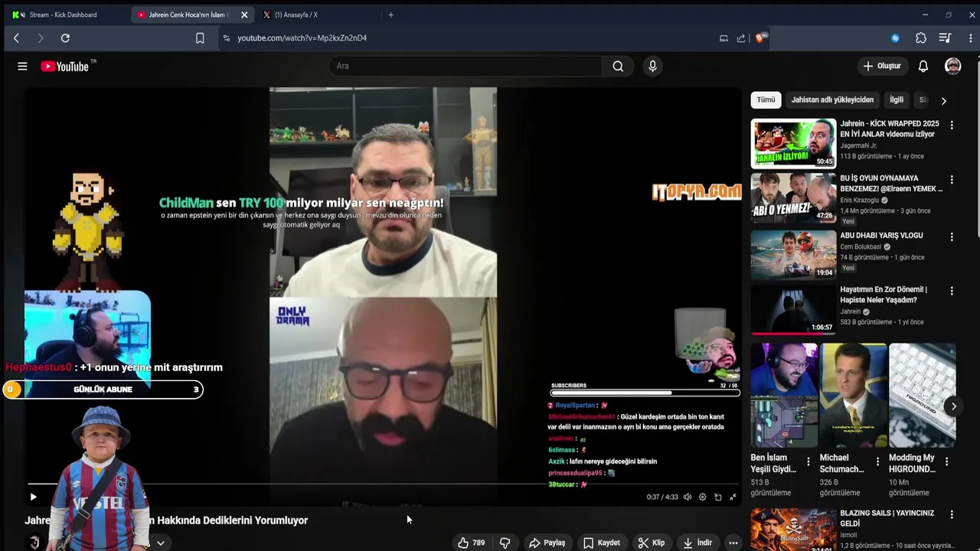This screenshot has width=980, height=551.
Task: Open Hayatımın En Zor Dönemi title
Action: coord(884,295)
